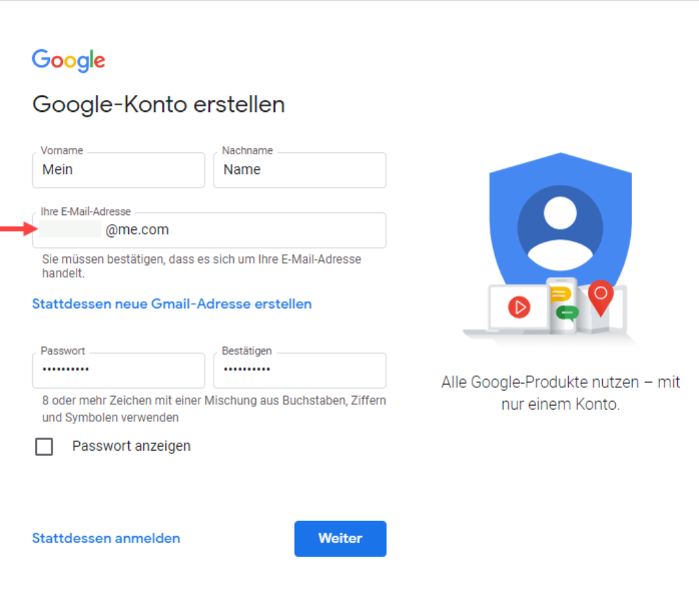Click the Google logo
The width and height of the screenshot is (699, 616).
(x=69, y=60)
